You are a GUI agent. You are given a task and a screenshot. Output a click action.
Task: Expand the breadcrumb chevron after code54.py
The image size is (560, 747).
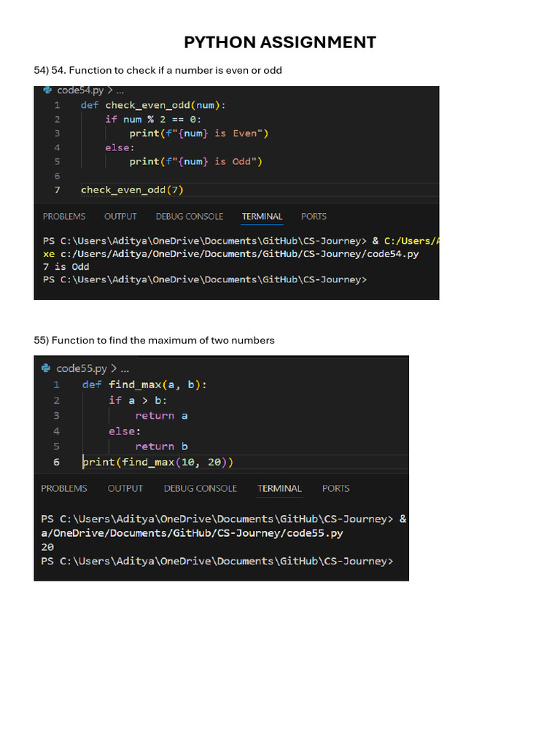pos(110,90)
